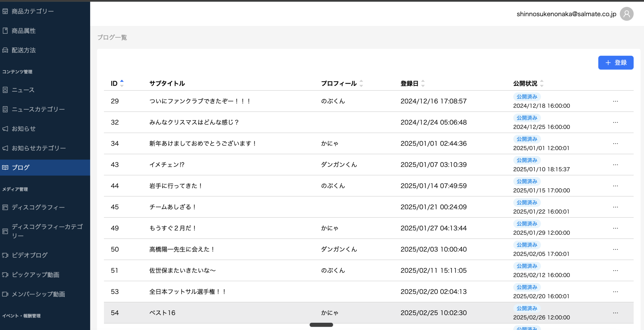Open the blog titled イメチェン!?
This screenshot has height=330, width=644.
tap(167, 164)
